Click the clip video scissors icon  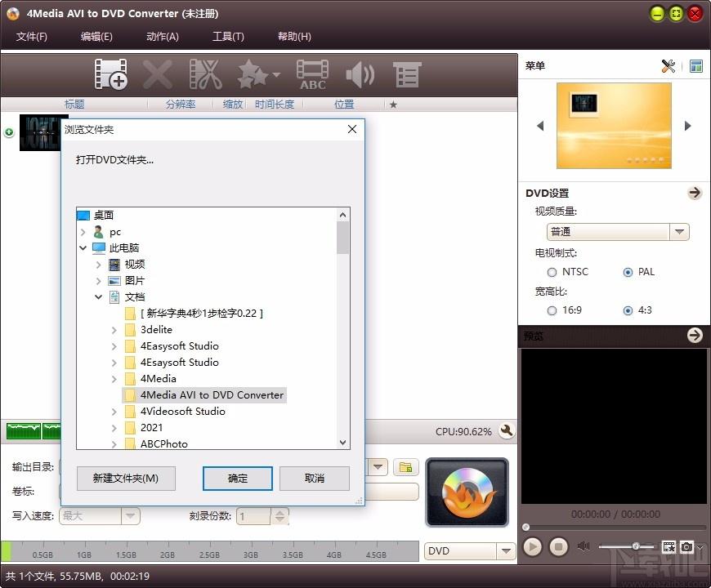click(205, 73)
